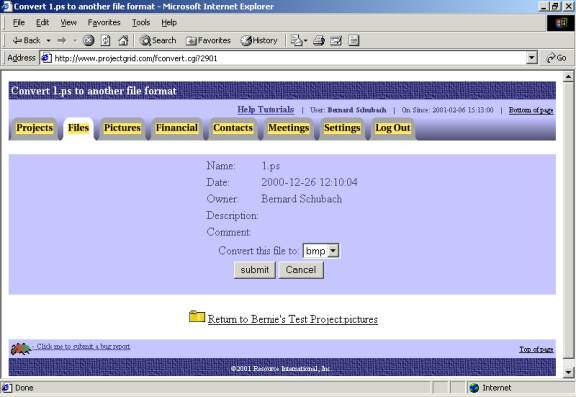Click the Stop loading icon
576x397 pixels.
pos(89,40)
